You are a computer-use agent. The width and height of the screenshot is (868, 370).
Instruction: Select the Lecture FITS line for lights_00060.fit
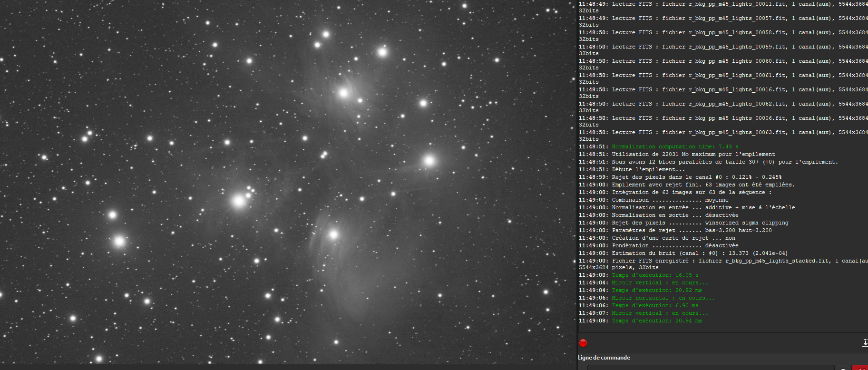[x=723, y=64]
